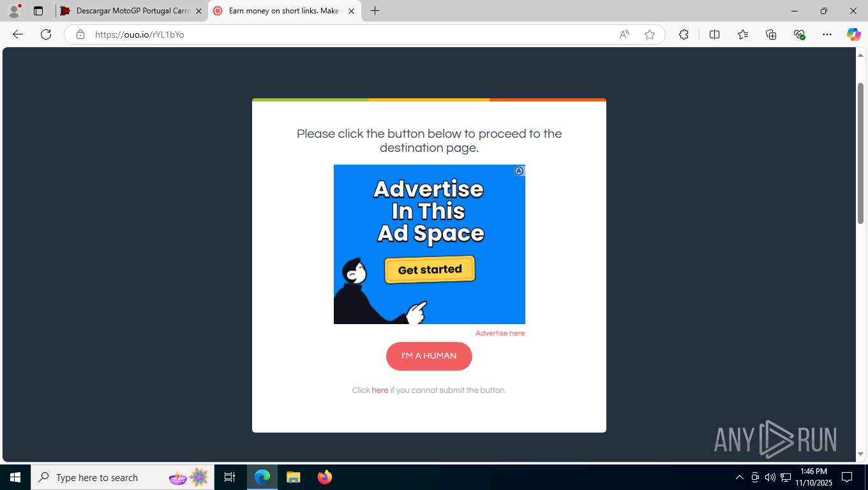Switch to Descargar MotoGP Portugal tab
This screenshot has height=490, width=868.
tap(133, 11)
